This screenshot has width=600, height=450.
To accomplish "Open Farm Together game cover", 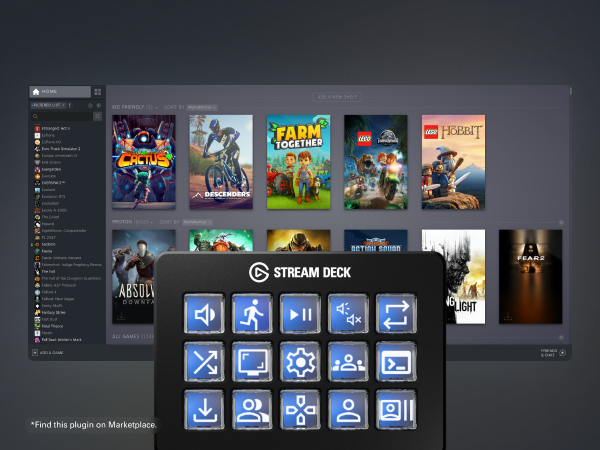I will (x=298, y=162).
